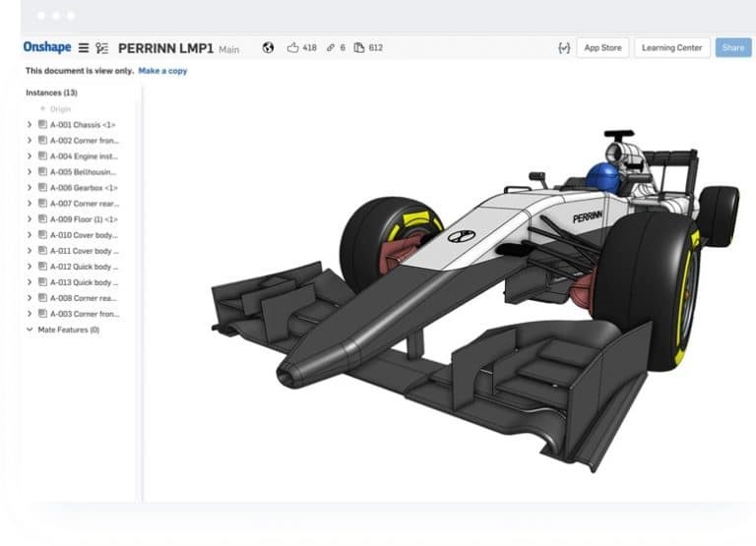Screen dimensions: 756x546
Task: Expand the A-009 Floor instance
Action: coord(30,219)
